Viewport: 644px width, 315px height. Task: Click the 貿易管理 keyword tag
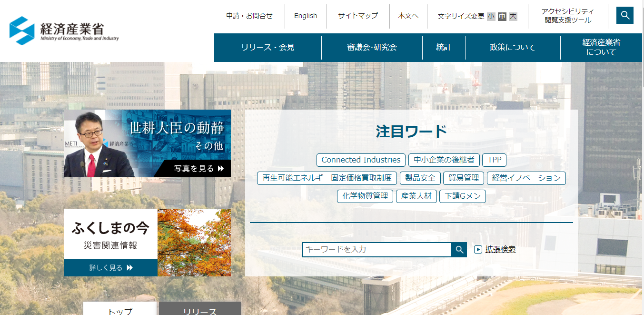point(464,178)
